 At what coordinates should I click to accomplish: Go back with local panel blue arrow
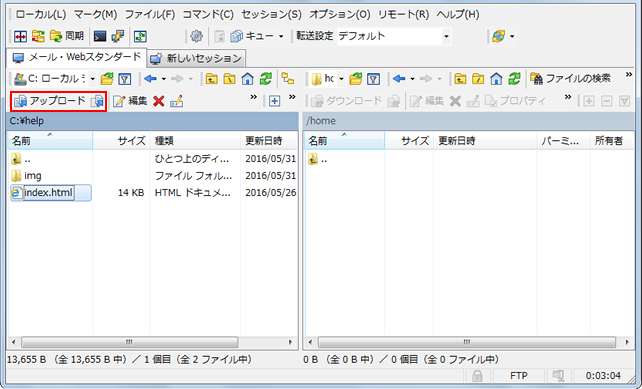coord(150,79)
